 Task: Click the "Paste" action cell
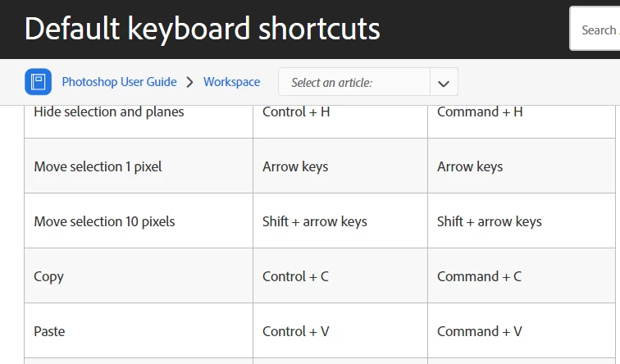click(50, 331)
